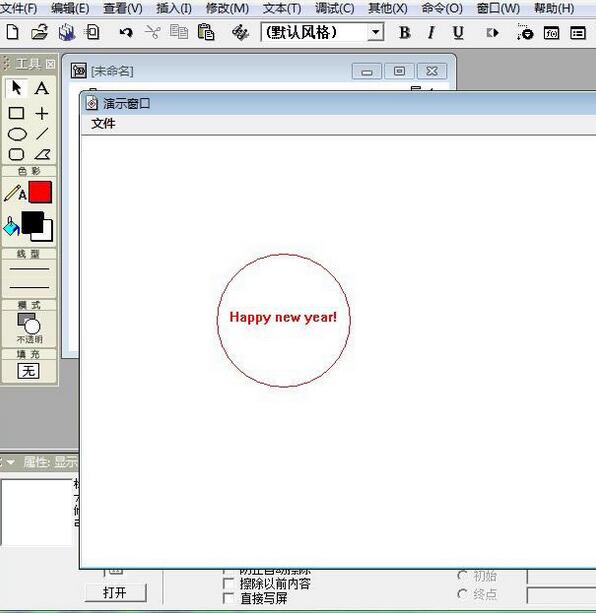
Task: Select the 终点 radio button
Action: tap(462, 593)
